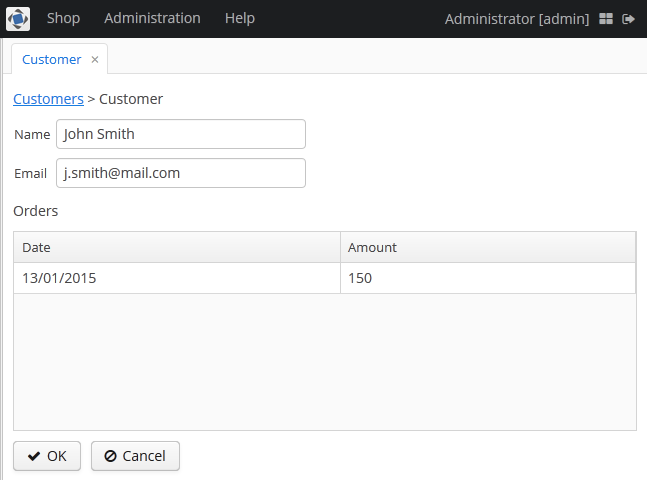Select the Customer tab
Screen dimensions: 647x480
pyautogui.click(x=51, y=59)
